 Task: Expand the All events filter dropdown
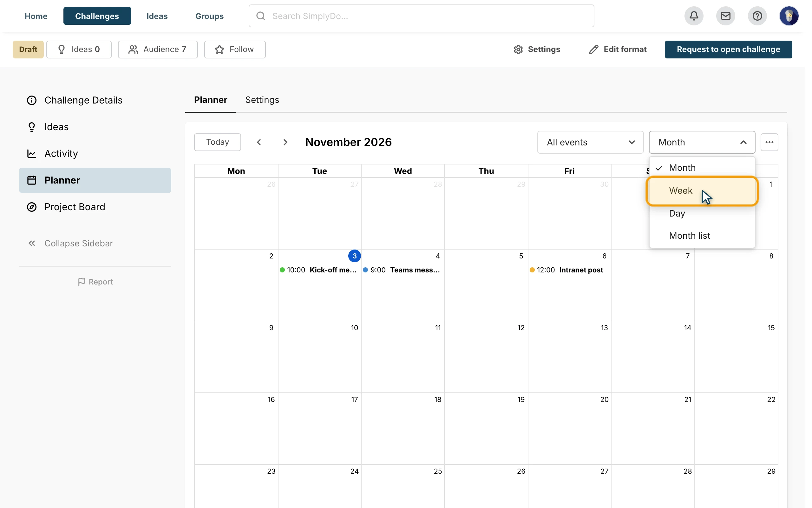[590, 142]
